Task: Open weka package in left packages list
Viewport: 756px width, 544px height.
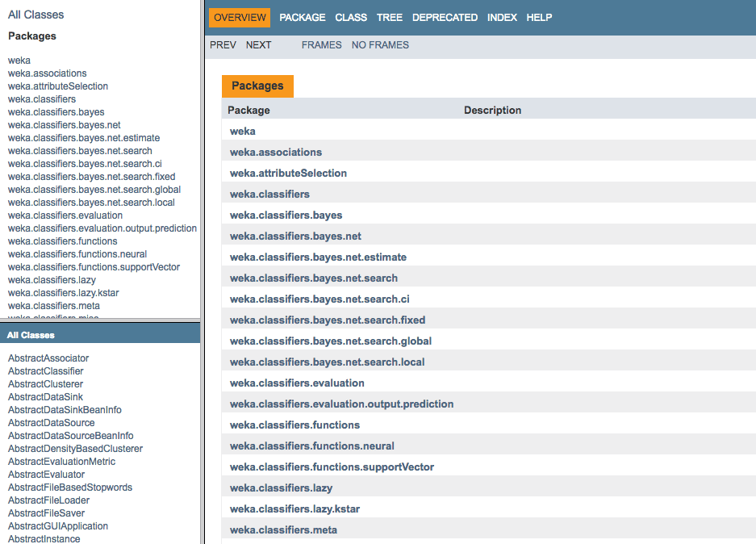Action: [19, 61]
